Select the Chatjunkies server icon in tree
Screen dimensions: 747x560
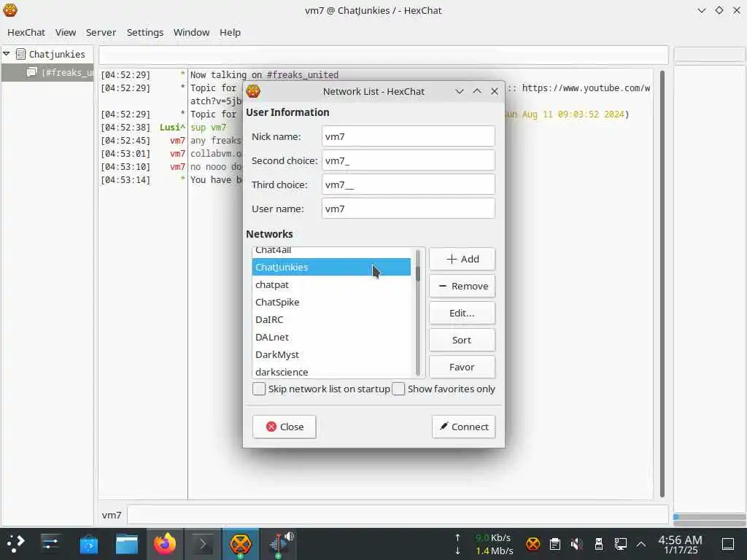pos(20,54)
